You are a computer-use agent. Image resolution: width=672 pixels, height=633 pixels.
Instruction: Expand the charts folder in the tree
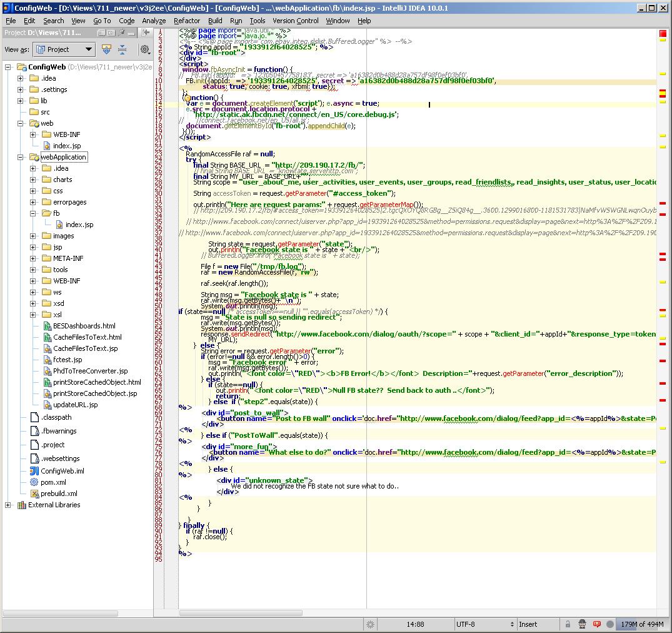tap(33, 180)
